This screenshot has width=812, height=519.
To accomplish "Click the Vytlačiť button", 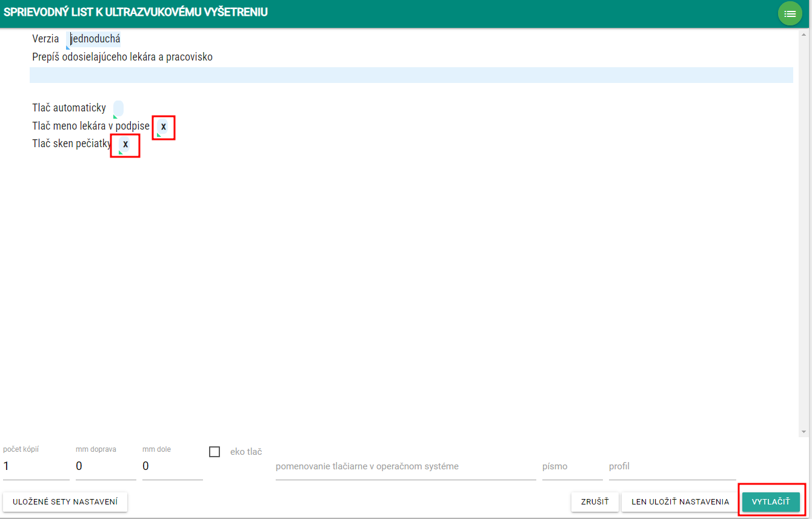I will [x=771, y=502].
